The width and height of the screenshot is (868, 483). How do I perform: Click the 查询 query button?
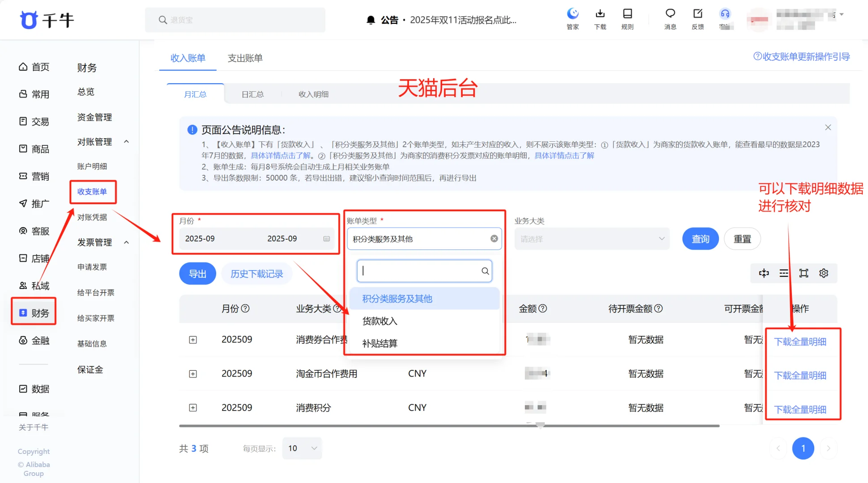point(700,239)
